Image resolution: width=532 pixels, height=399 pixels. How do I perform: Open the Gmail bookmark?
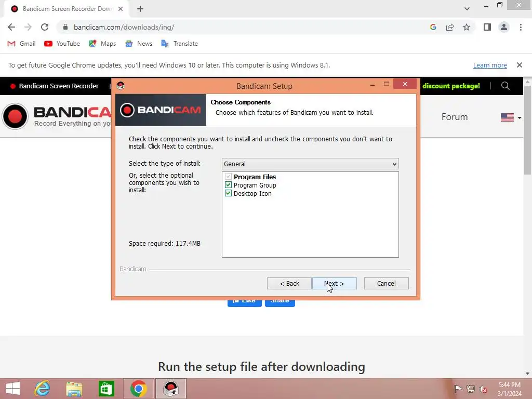point(21,44)
